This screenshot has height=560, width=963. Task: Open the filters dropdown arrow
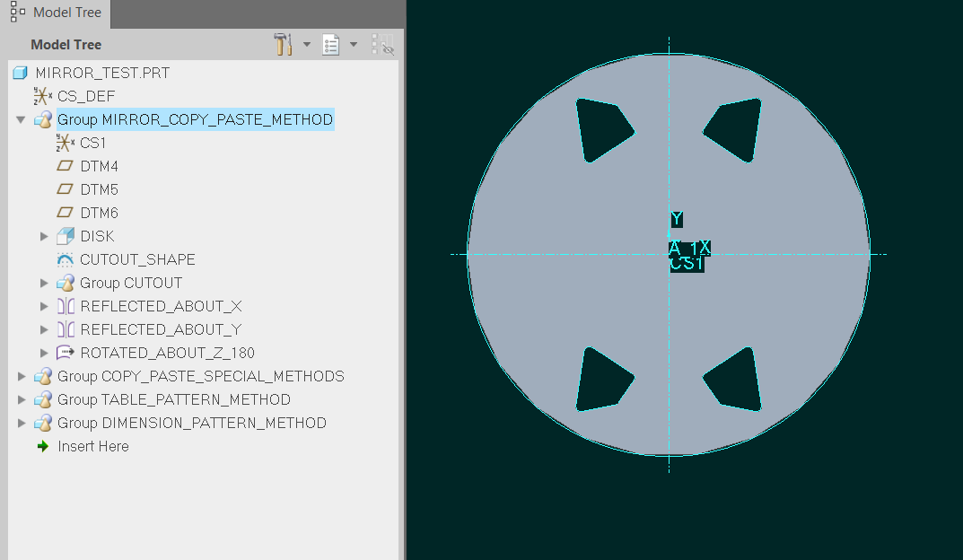point(306,43)
